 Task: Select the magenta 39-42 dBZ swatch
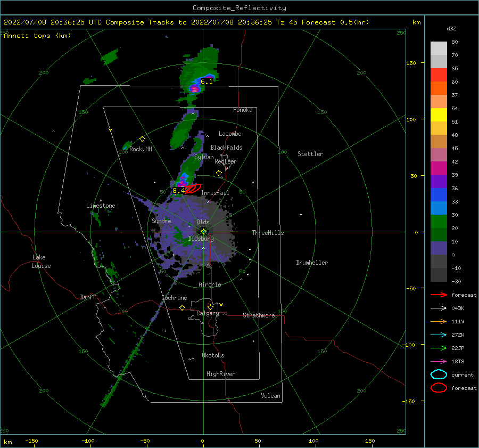439,168
